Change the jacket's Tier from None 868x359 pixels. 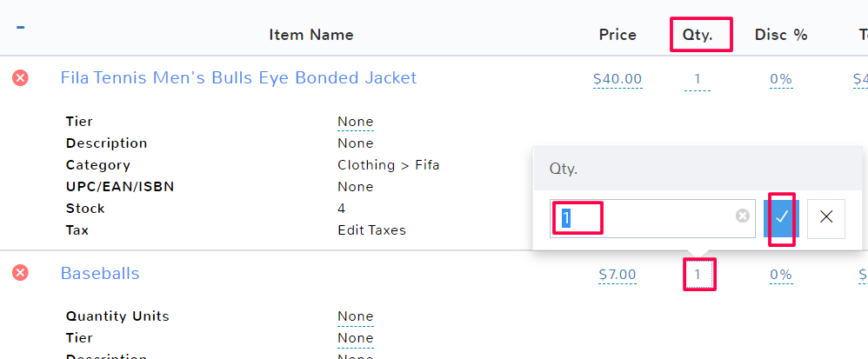(356, 122)
